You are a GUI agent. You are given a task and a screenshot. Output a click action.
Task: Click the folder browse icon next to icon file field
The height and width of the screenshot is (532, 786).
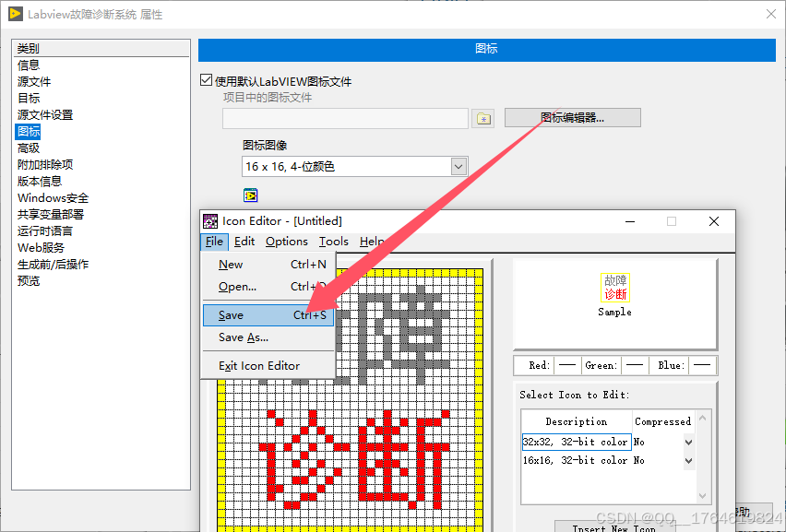[482, 119]
